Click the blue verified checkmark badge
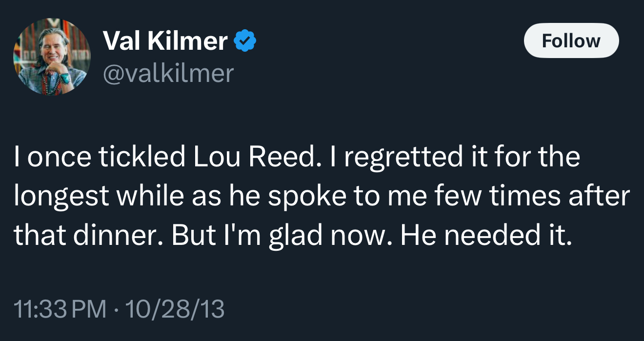 (246, 41)
